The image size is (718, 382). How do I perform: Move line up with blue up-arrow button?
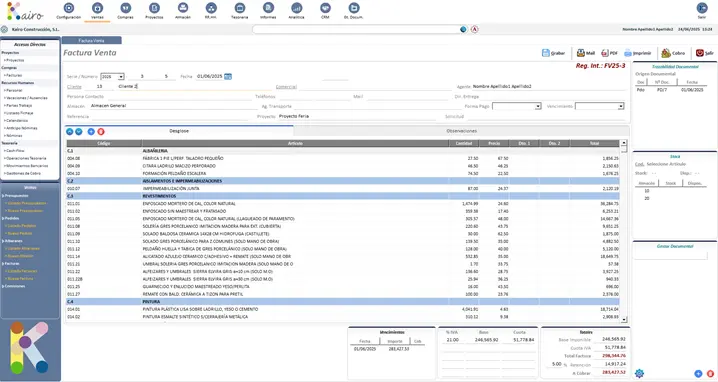(70, 132)
